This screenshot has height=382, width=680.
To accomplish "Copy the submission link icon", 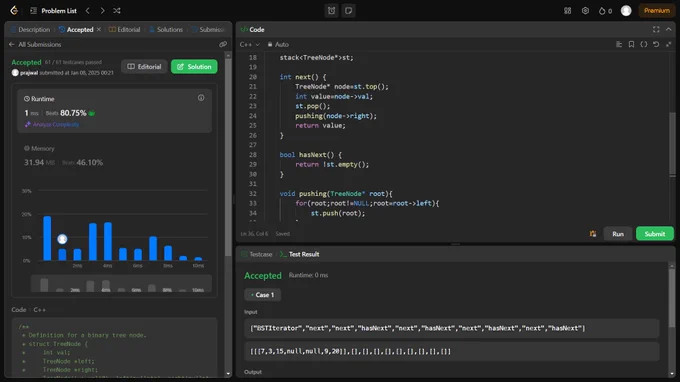I will click(x=223, y=44).
